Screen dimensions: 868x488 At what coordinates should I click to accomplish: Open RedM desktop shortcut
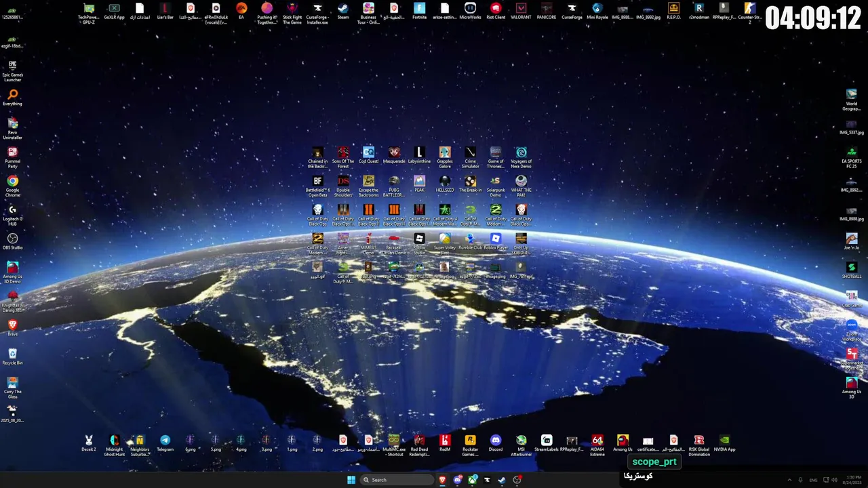445,443
